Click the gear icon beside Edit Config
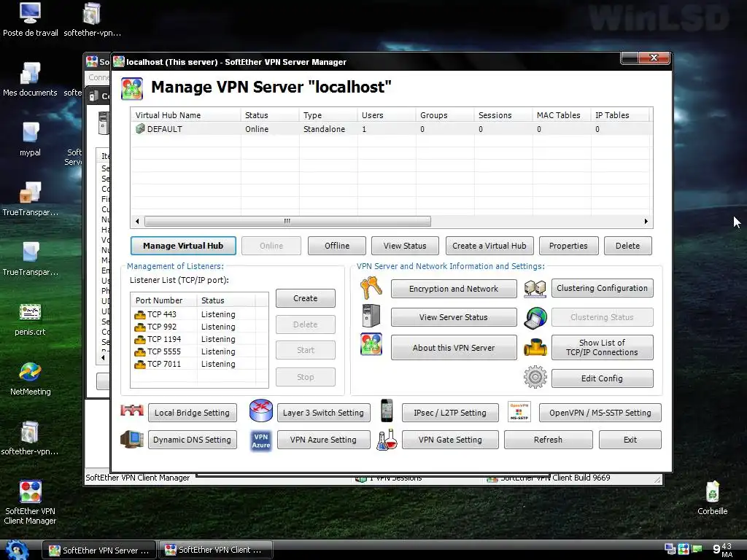The width and height of the screenshot is (747, 560). pyautogui.click(x=535, y=377)
